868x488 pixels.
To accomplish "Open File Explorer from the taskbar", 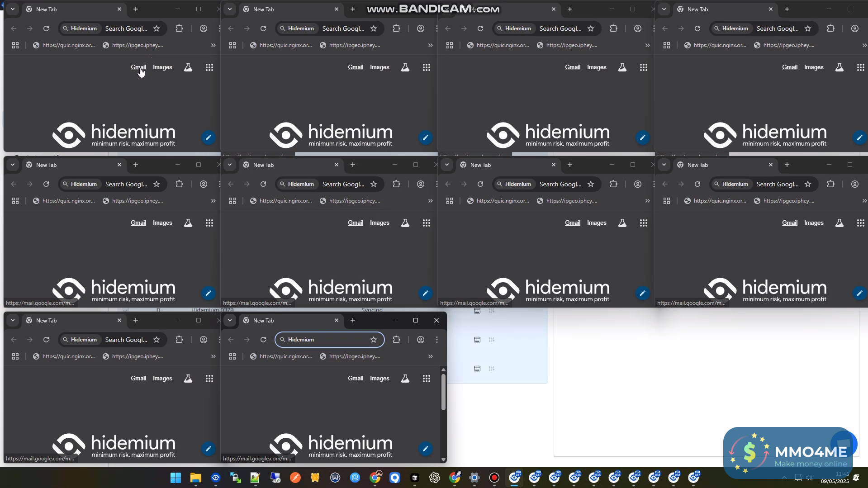I will [x=195, y=478].
